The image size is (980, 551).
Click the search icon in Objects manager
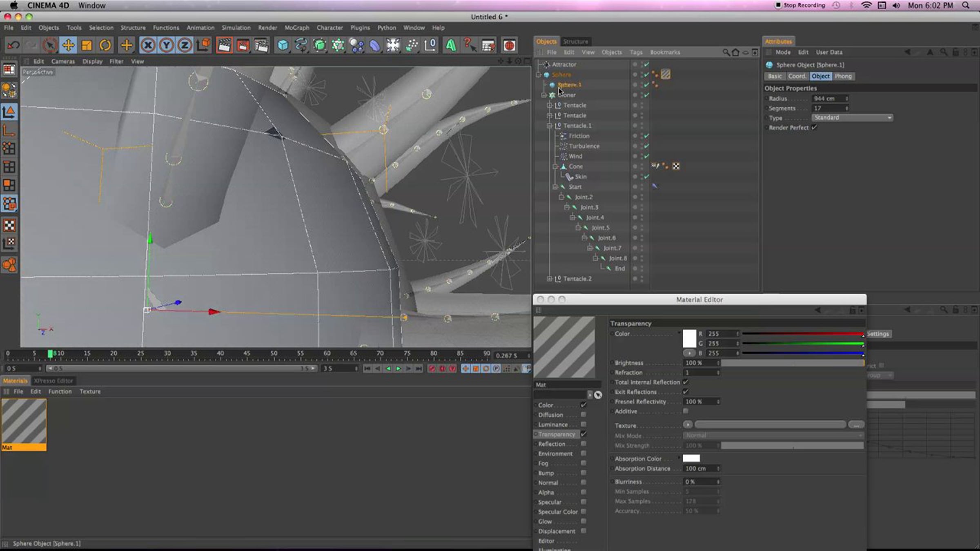point(726,52)
